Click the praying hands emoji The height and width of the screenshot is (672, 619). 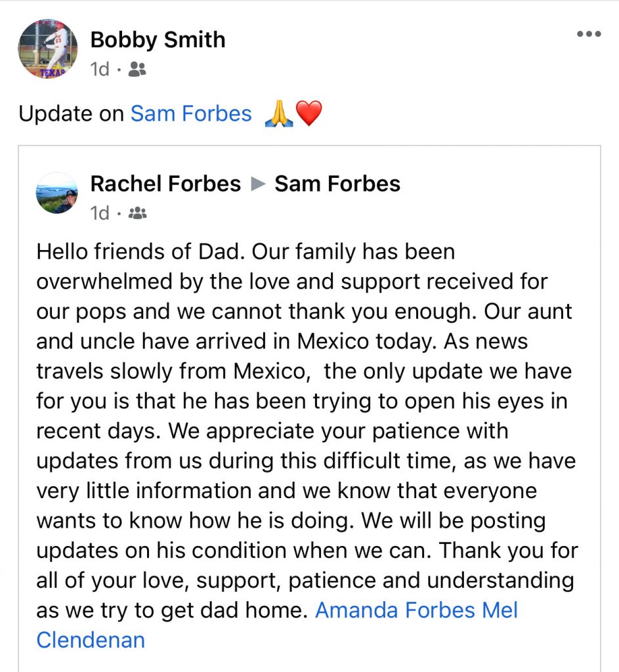tap(278, 114)
